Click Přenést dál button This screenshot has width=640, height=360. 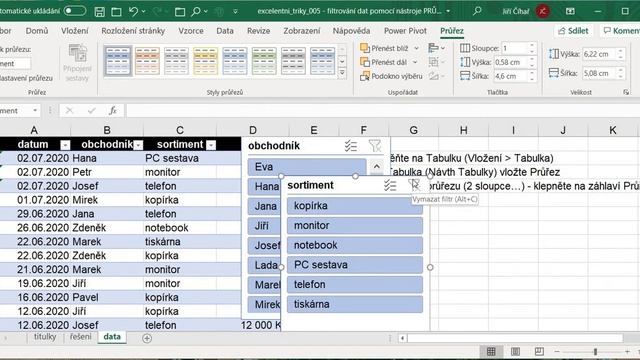pyautogui.click(x=383, y=62)
